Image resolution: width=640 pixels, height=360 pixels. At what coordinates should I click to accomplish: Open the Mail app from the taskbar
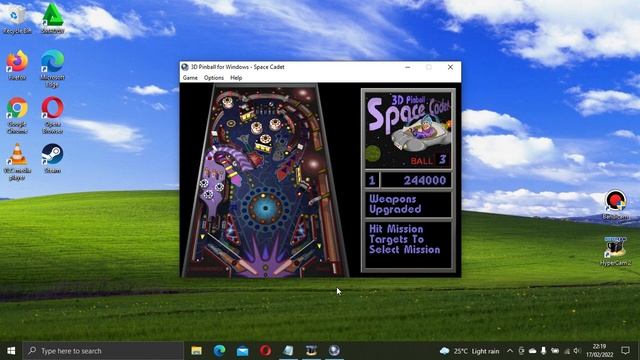coord(242,351)
